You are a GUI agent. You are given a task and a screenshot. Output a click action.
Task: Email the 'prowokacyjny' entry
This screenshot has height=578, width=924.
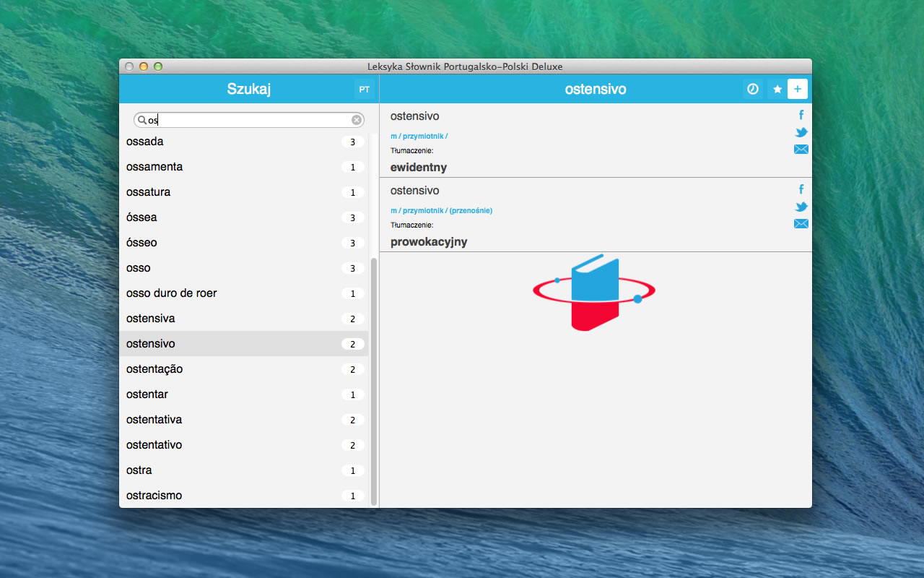(801, 224)
